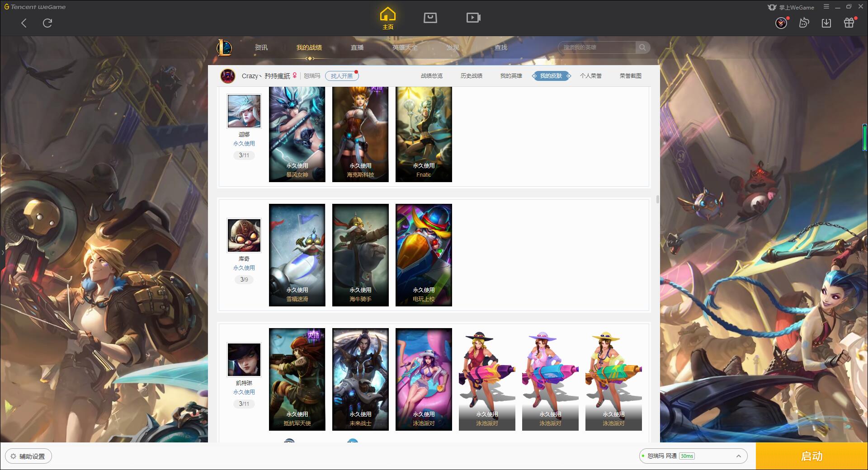The width and height of the screenshot is (868, 470).
Task: Switch to 历史战绩 sub-tab
Action: coord(472,76)
